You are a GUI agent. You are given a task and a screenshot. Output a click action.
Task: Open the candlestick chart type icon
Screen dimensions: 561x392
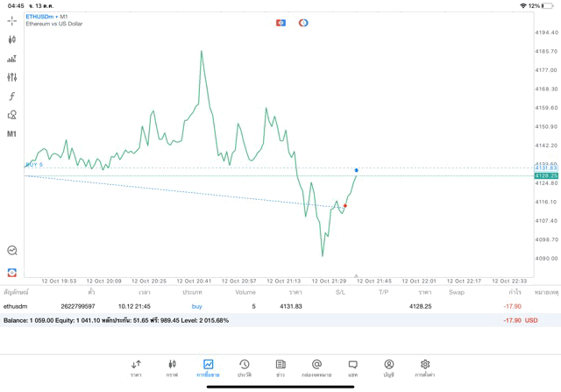[x=12, y=39]
